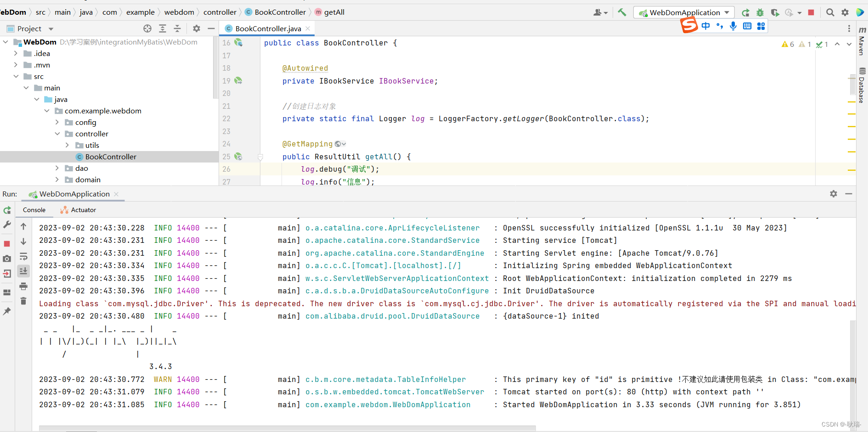Viewport: 868px width, 432px height.
Task: Take thread dump camera icon
Action: tap(7, 258)
